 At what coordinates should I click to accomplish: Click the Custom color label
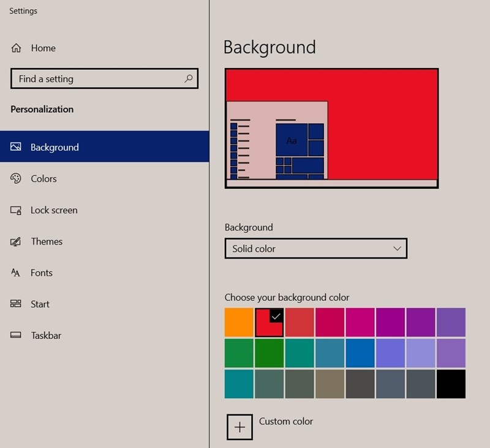coord(286,421)
